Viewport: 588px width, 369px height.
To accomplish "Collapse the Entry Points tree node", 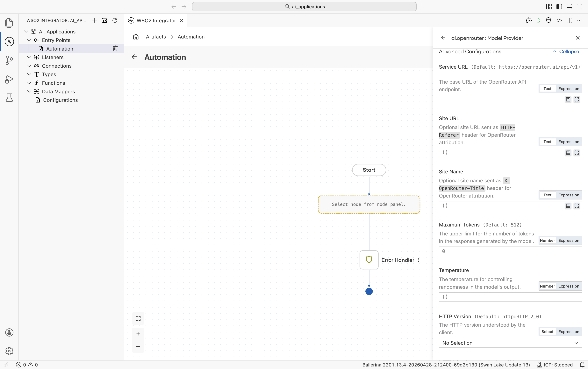I will tap(29, 40).
